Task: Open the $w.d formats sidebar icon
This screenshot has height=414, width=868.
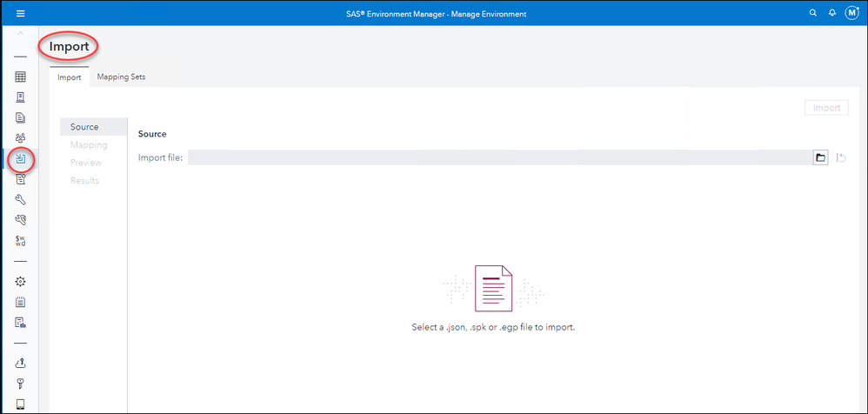Action: 21,241
